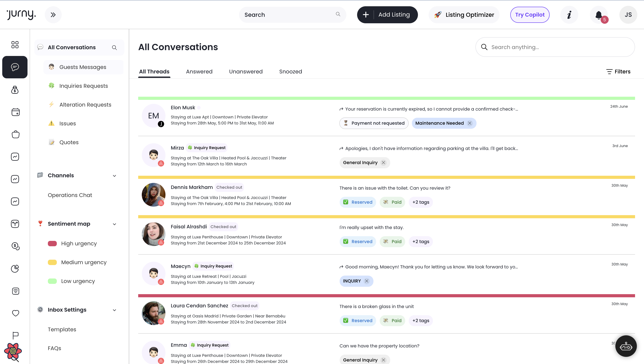644x364 pixels.
Task: Switch to the Snoozed tab
Action: click(290, 72)
